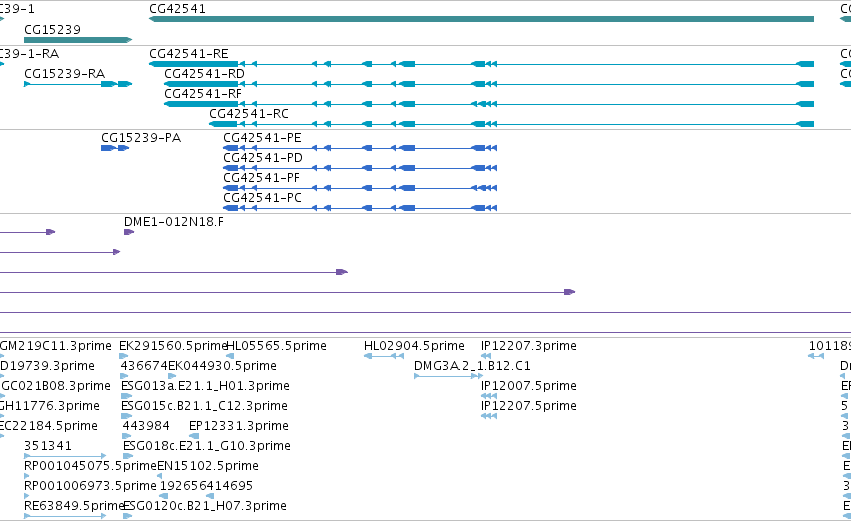
Task: Select the GC021B08.3prime label
Action: [56, 386]
